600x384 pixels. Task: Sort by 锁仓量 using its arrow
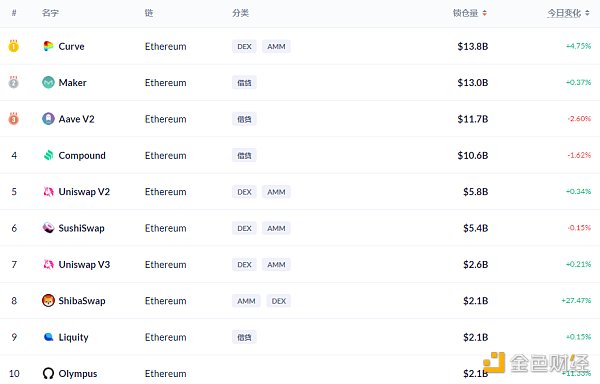[x=484, y=13]
